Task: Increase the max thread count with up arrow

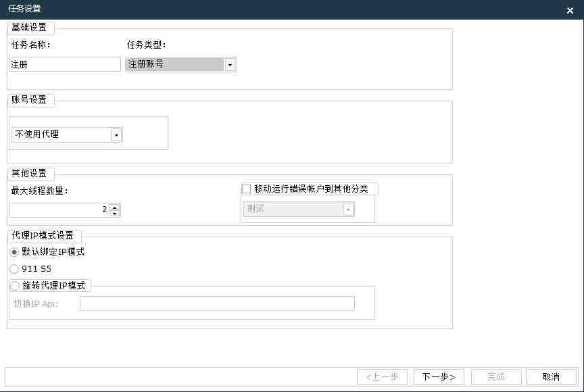Action: pos(115,207)
